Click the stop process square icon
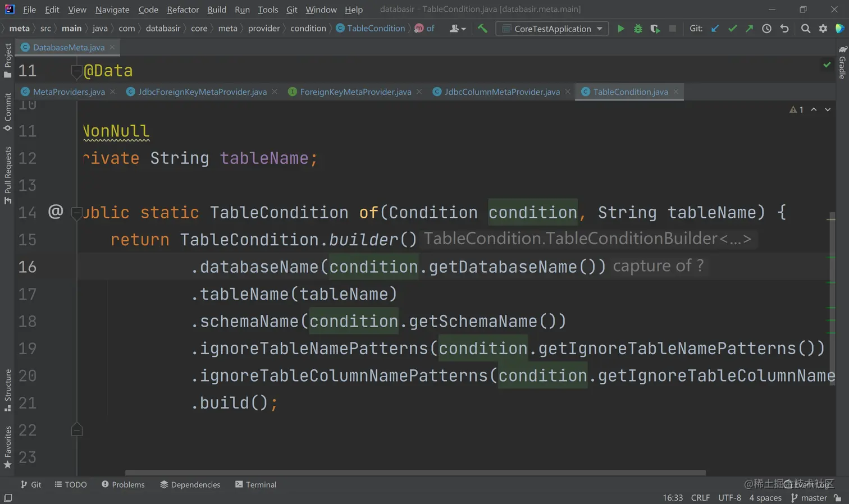849x504 pixels. click(x=672, y=29)
